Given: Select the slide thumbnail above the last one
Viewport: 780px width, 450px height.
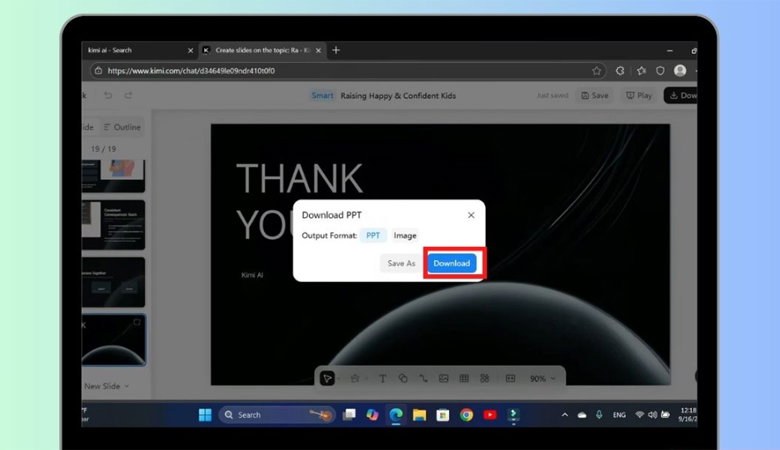Looking at the screenshot, I should tap(114, 282).
